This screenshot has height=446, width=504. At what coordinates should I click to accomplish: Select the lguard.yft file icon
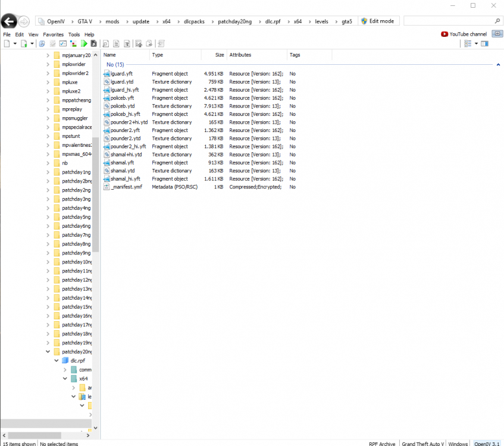pyautogui.click(x=107, y=74)
